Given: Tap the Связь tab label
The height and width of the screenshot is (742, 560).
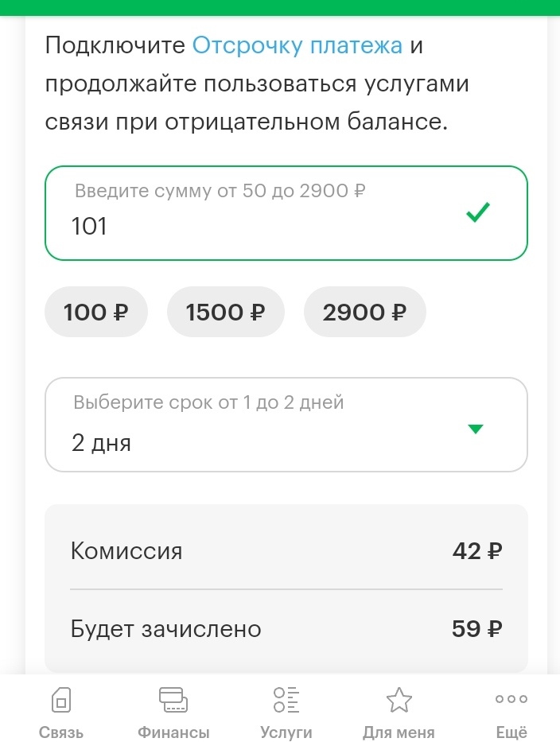Looking at the screenshot, I should tap(60, 732).
